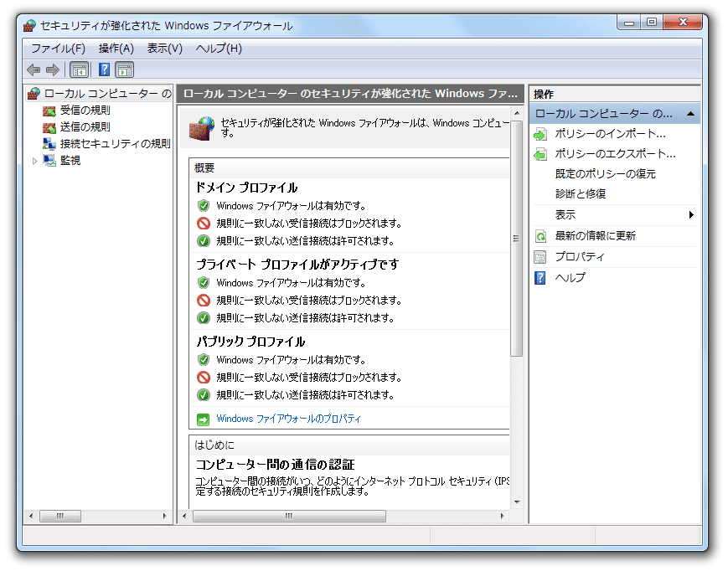This screenshot has width=728, height=571.
Task: Select the ローカル コンピューター root tree node
Action: pyautogui.click(x=108, y=94)
